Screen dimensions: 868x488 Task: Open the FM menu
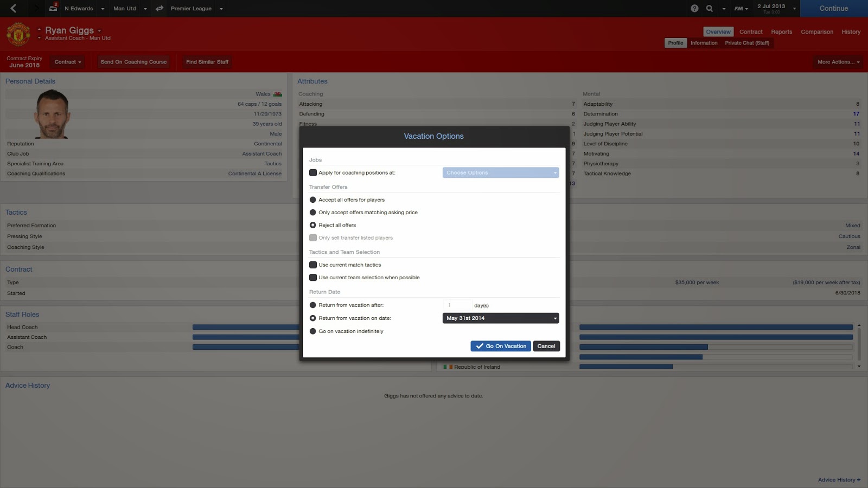point(741,9)
